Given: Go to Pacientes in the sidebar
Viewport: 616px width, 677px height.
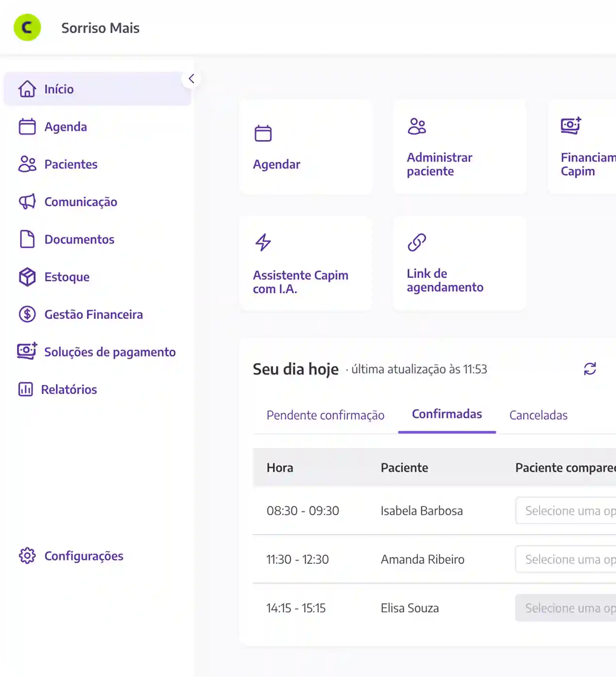Looking at the screenshot, I should click(x=70, y=164).
